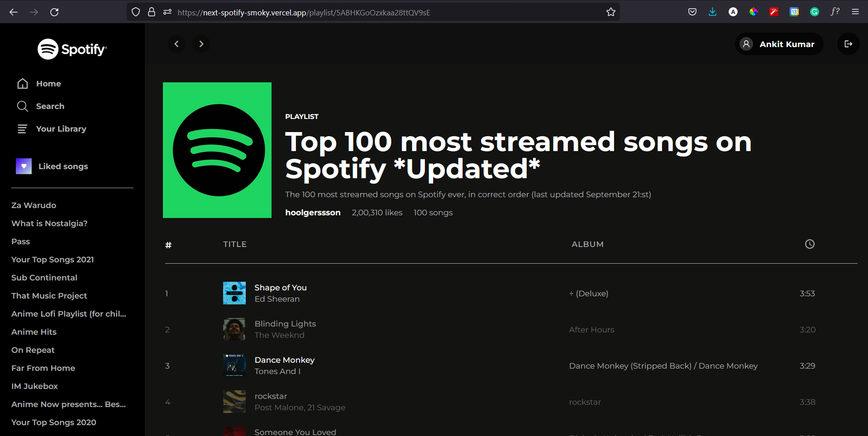Click the red extension icon in toolbar
The width and height of the screenshot is (868, 436).
pos(774,12)
